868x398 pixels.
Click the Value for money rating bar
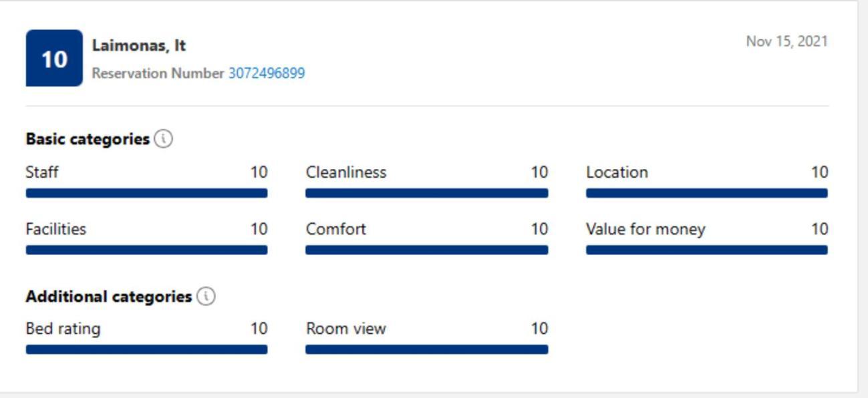pos(707,250)
